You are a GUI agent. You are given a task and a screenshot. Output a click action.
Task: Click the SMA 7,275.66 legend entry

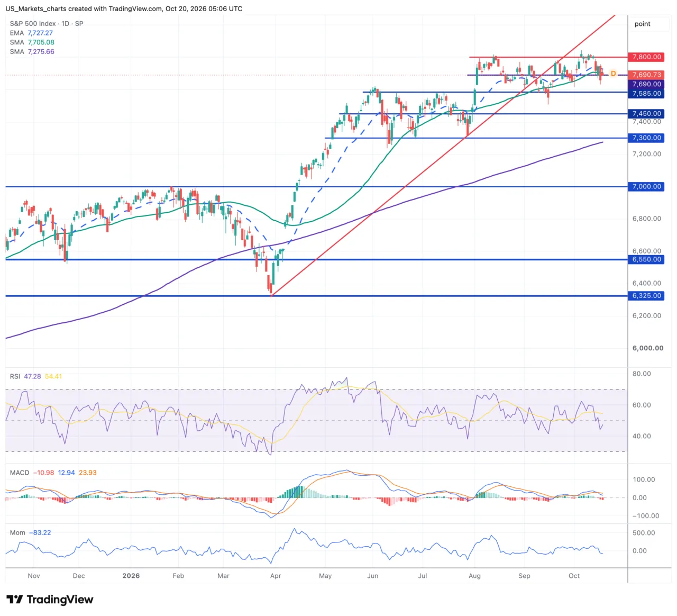[32, 52]
